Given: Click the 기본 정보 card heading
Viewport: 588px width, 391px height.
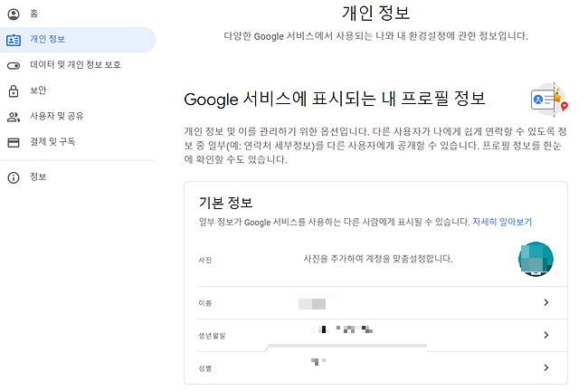Looking at the screenshot, I should [226, 203].
